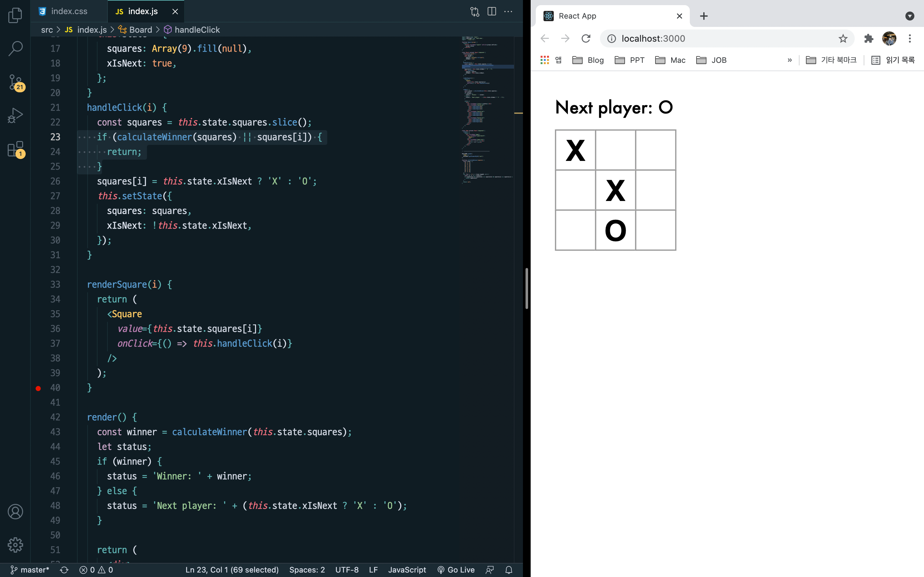The image size is (924, 577).
Task: Open the Search panel in the sidebar
Action: [x=15, y=48]
